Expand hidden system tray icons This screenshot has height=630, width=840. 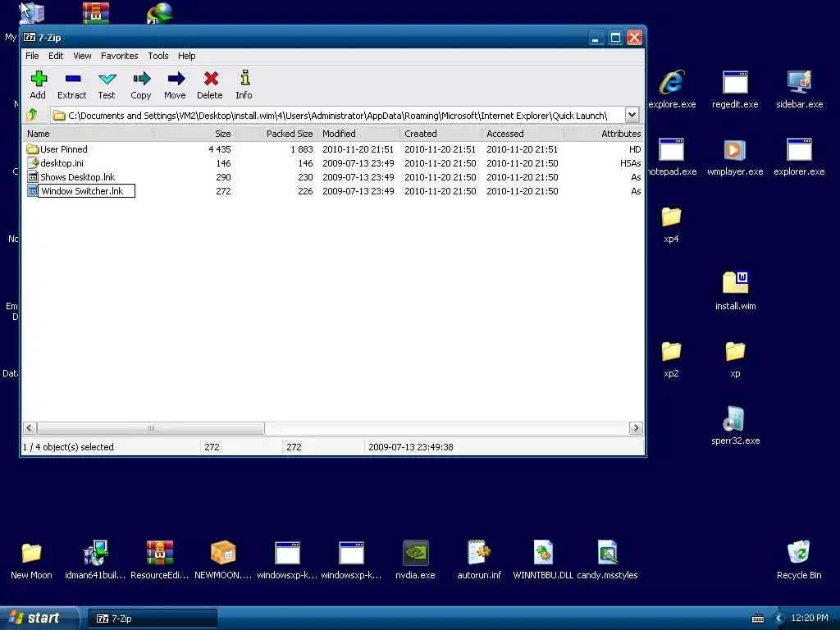779,619
